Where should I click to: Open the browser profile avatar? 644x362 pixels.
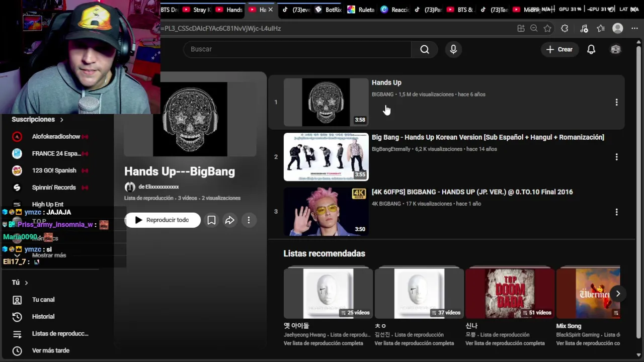(x=618, y=29)
